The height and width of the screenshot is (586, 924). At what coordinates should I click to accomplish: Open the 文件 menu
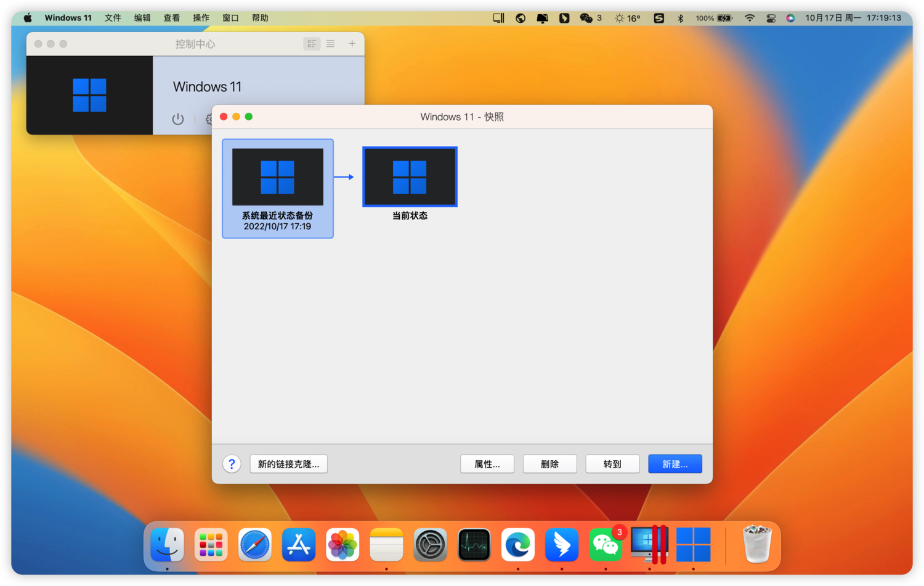click(x=113, y=18)
